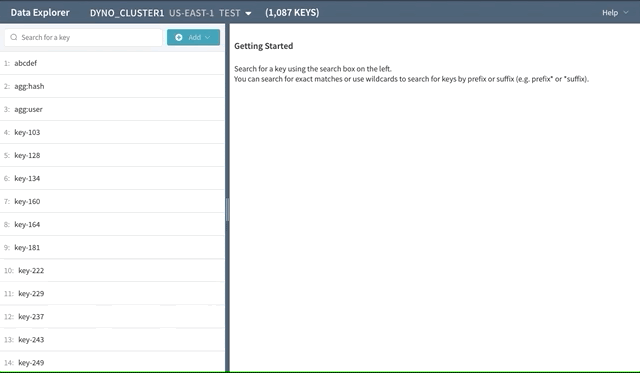Click the TEST environment label
The image size is (640, 373).
point(230,13)
